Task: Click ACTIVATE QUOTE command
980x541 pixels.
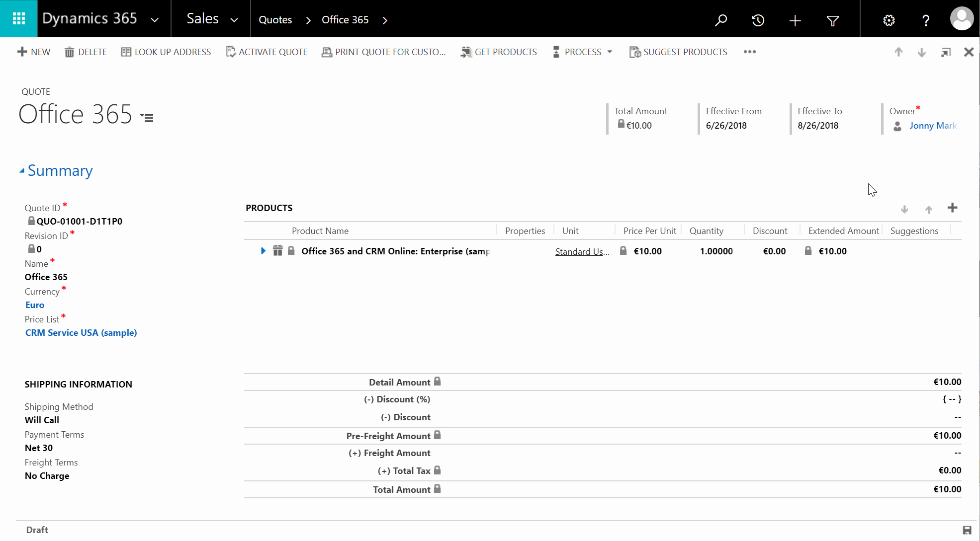Action: tap(267, 52)
